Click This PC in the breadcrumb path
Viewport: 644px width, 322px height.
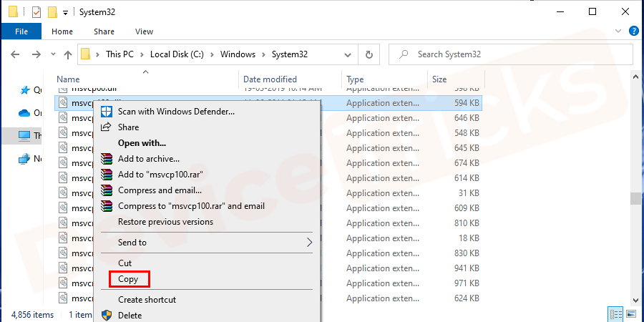pyautogui.click(x=119, y=54)
